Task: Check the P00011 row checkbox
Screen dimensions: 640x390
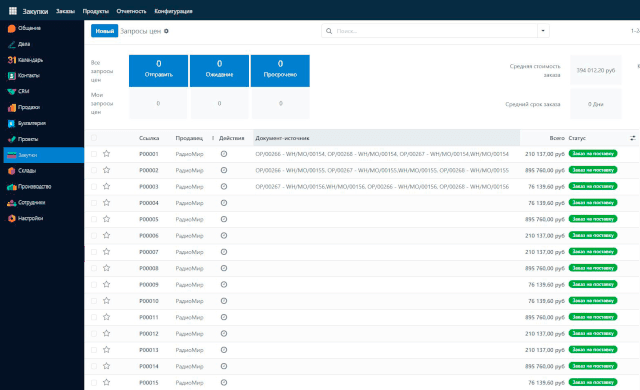Action: coord(94,317)
